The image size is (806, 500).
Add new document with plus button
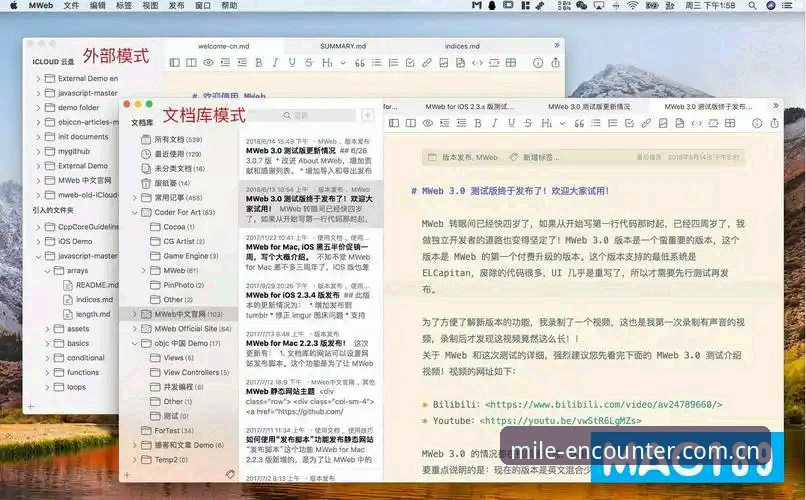pyautogui.click(x=367, y=115)
